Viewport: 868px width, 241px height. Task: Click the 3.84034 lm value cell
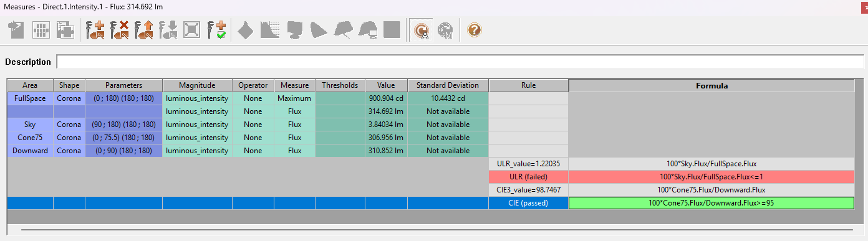point(386,125)
